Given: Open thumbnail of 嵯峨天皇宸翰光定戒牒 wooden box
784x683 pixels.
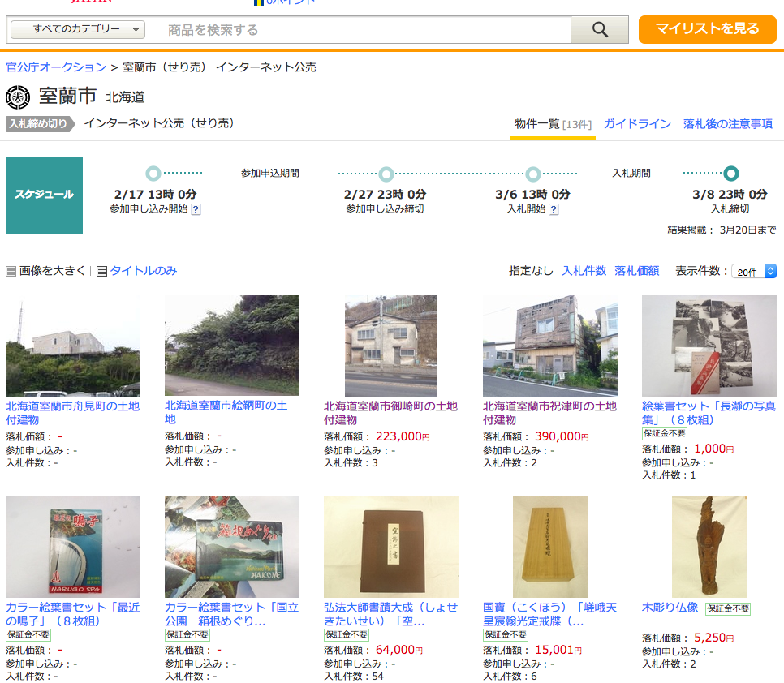Looking at the screenshot, I should point(550,547).
